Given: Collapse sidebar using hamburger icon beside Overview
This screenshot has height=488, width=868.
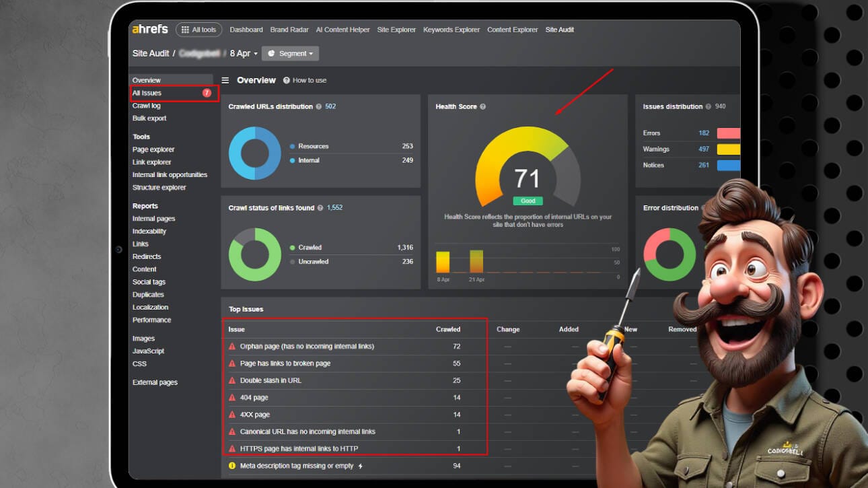Looking at the screenshot, I should click(x=225, y=80).
